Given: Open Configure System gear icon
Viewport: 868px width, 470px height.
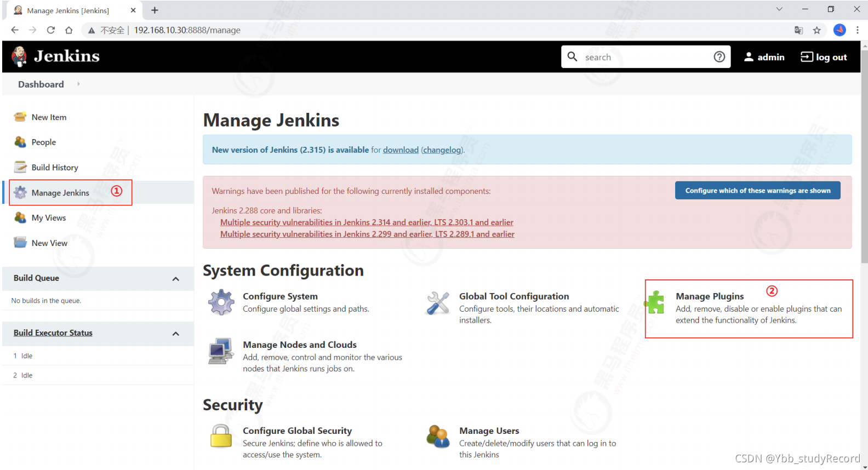Looking at the screenshot, I should (x=221, y=302).
